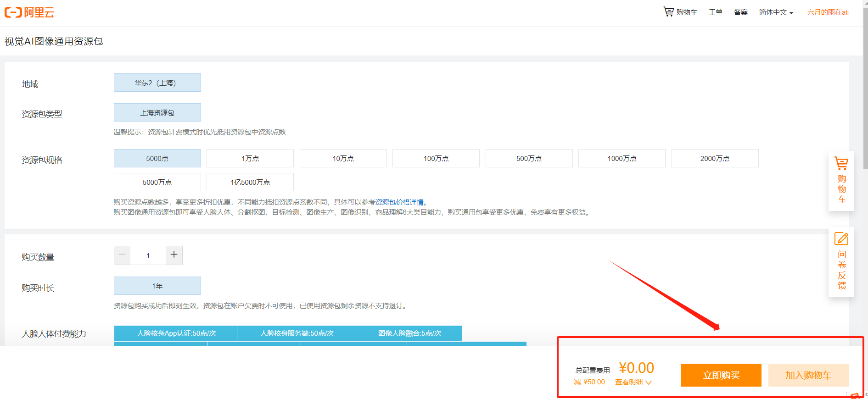Open the shopping cart icon in header

point(668,11)
